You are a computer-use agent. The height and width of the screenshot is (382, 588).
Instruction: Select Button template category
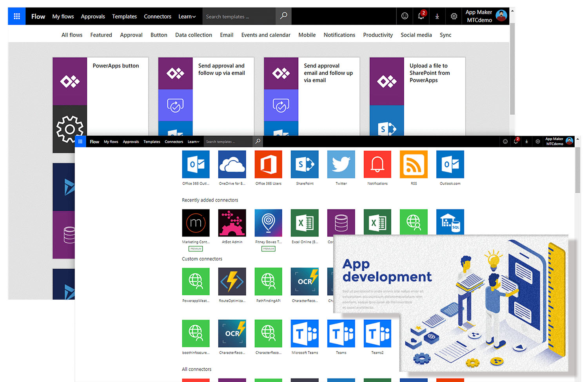159,35
